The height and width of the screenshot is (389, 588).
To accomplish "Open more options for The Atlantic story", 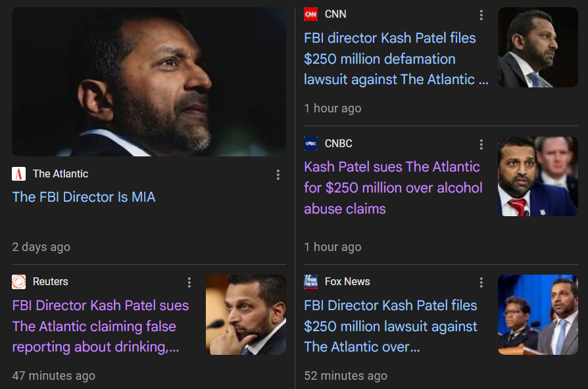I will (278, 175).
